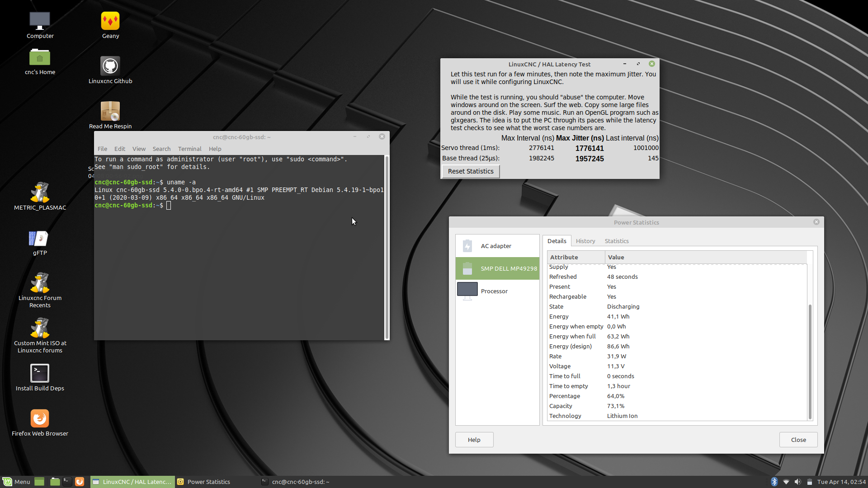Click the battery tray icon
Screen dimensions: 868x488
pyautogui.click(x=810, y=482)
